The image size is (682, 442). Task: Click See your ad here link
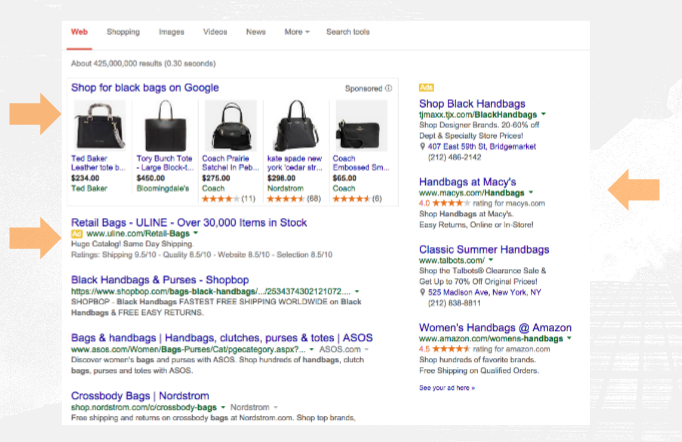coord(447,388)
